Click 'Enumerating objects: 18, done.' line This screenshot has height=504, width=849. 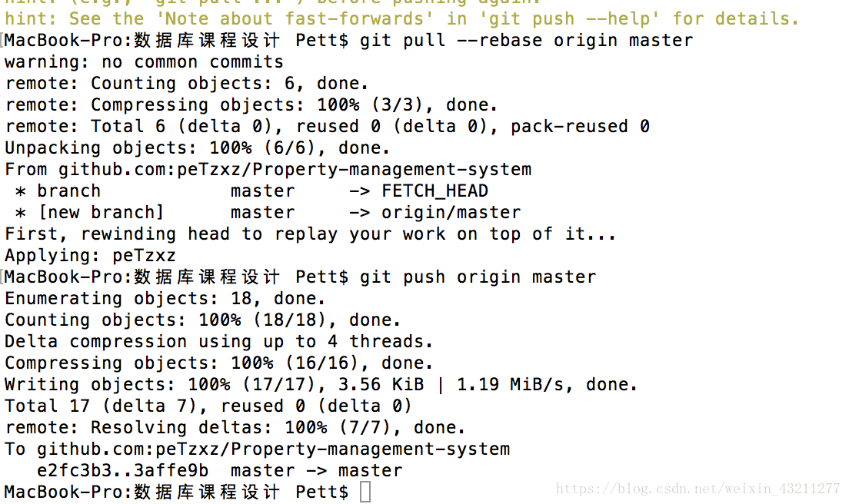click(165, 299)
